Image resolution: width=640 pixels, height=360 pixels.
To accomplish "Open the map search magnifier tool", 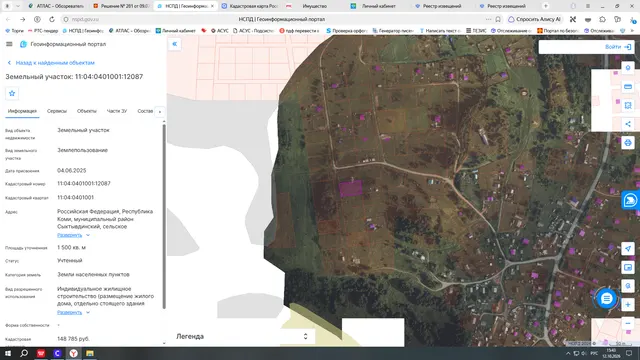I will click(x=628, y=286).
